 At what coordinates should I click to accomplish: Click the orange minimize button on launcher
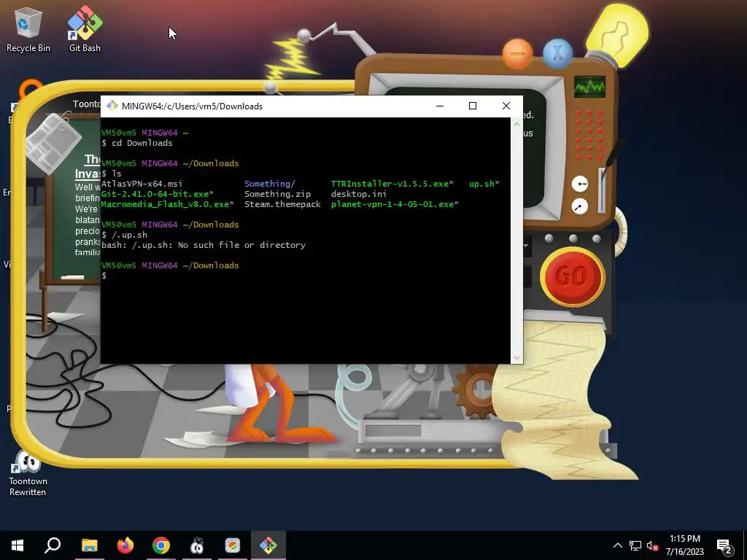pyautogui.click(x=517, y=54)
